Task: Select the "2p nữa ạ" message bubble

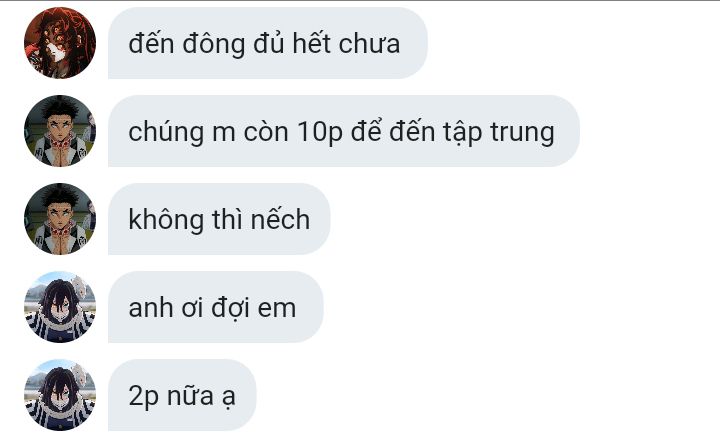Action: (182, 395)
